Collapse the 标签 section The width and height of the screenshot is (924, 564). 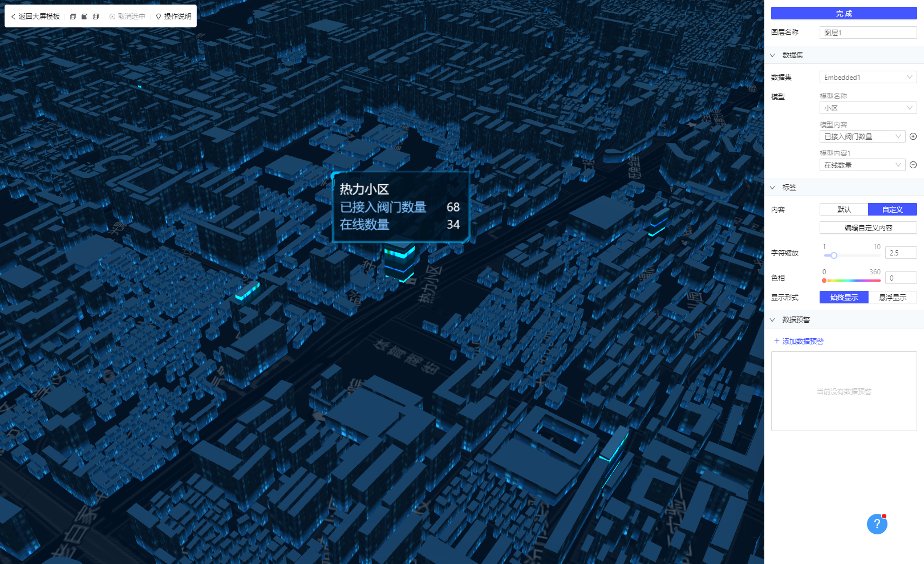click(x=773, y=188)
